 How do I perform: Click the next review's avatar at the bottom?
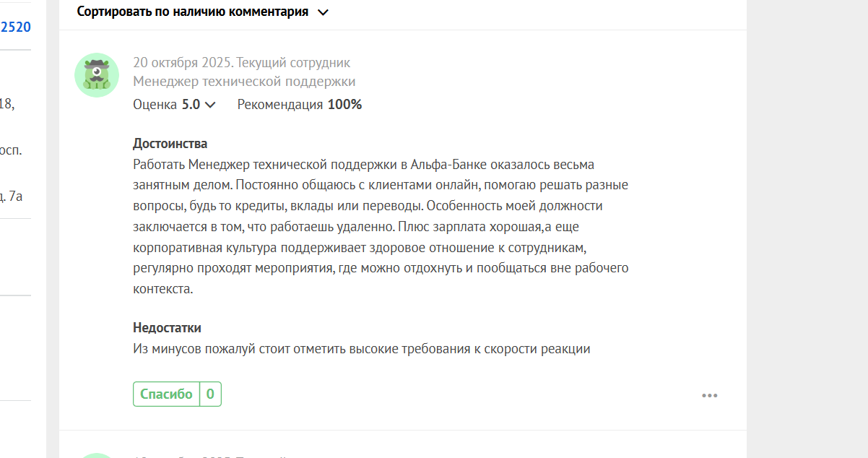click(97, 454)
